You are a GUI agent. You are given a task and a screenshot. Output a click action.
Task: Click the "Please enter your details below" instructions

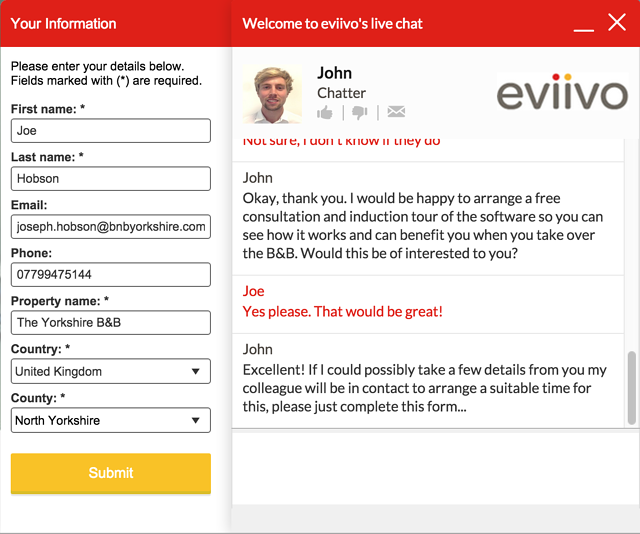pyautogui.click(x=106, y=73)
